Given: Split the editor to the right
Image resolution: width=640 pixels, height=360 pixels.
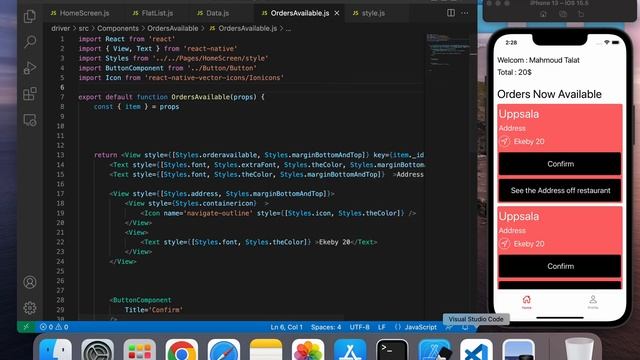Looking at the screenshot, I should pyautogui.click(x=451, y=13).
